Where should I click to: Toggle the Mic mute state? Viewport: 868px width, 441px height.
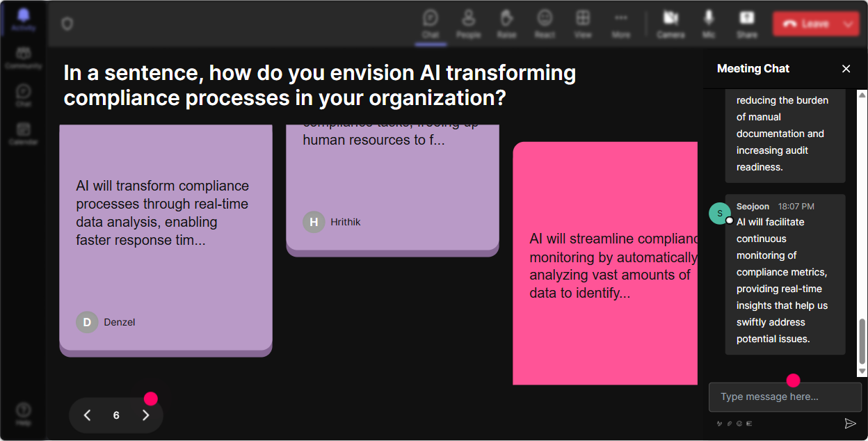pos(709,24)
